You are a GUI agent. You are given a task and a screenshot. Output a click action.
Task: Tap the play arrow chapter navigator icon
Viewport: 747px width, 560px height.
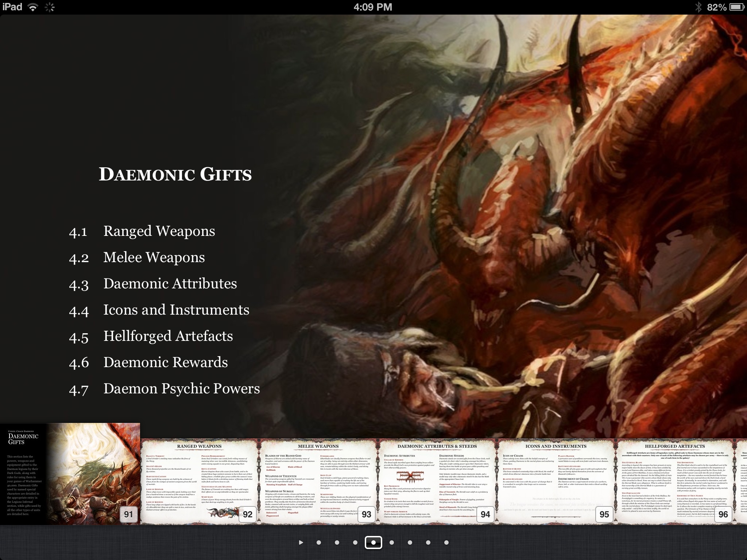[301, 542]
